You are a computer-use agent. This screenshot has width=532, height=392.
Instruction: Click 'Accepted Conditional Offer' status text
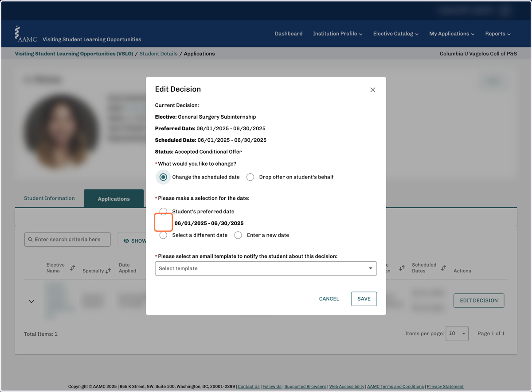[208, 152]
